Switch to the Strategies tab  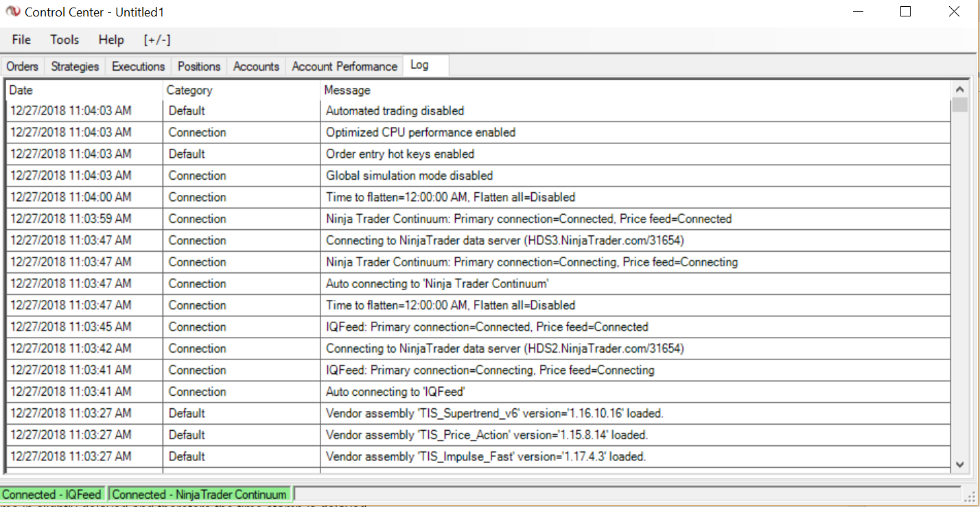coord(75,66)
